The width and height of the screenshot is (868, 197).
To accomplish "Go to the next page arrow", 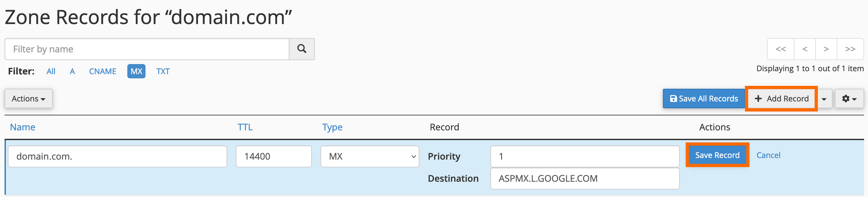I will click(826, 49).
